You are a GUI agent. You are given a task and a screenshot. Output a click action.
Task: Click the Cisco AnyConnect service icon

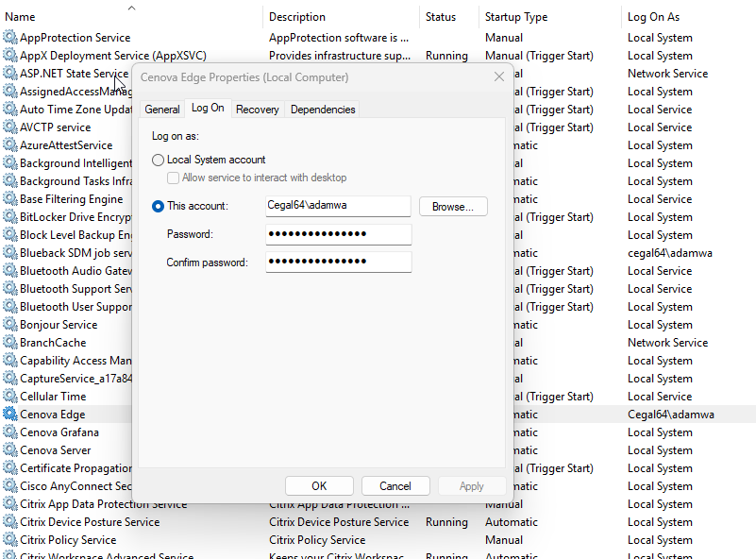8,485
